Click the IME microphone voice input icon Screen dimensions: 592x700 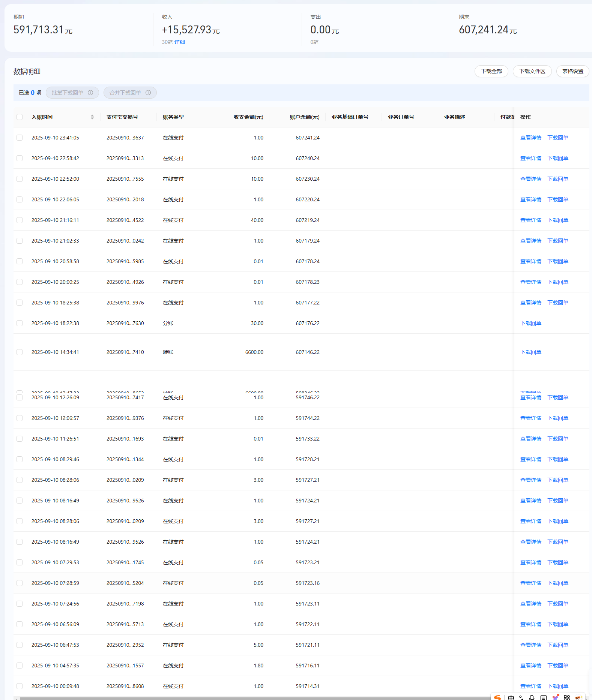[x=532, y=697]
